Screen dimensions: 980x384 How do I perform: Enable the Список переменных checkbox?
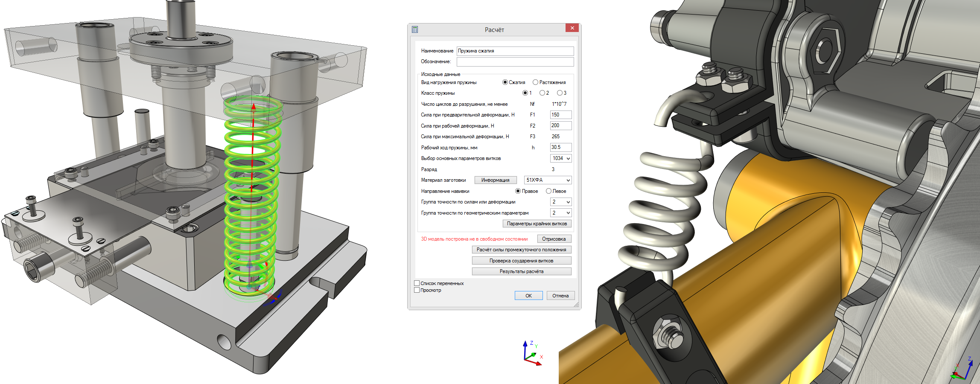click(417, 283)
